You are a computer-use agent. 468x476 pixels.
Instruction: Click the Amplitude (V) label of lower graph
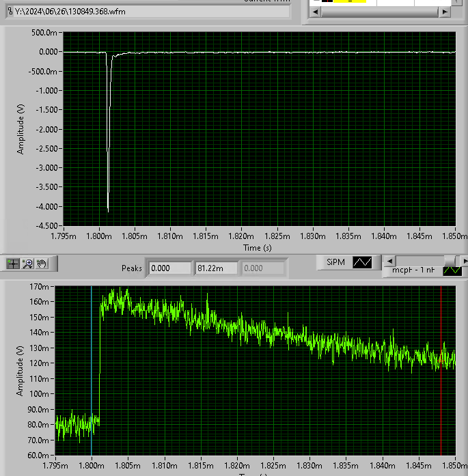coord(20,371)
